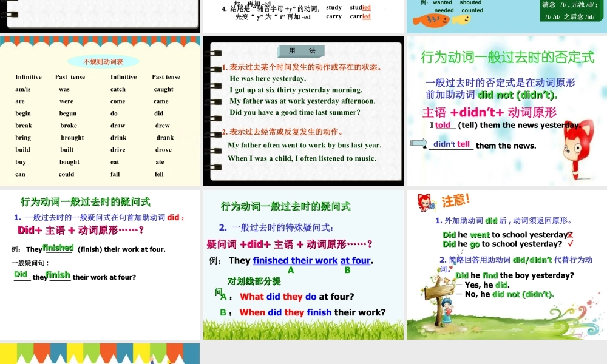Viewport: 607px width, 364px height.
Task: Click the underlined phrase didn't tell
Action: click(452, 145)
